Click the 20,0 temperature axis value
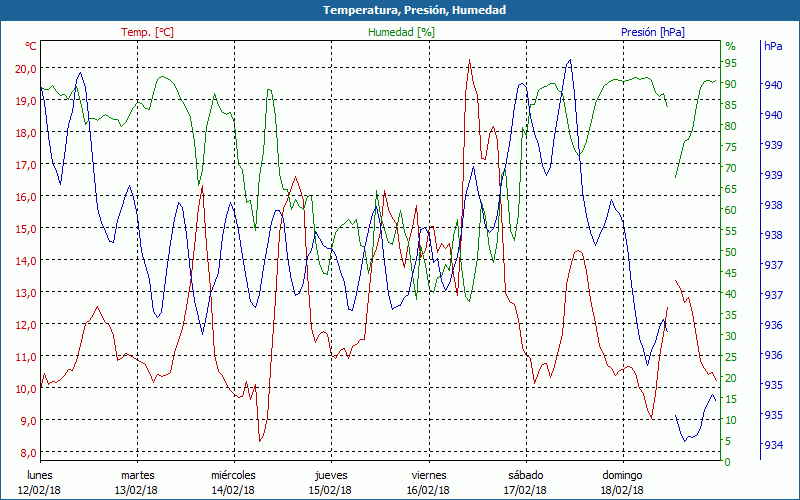The height and width of the screenshot is (500, 800). 26,68
